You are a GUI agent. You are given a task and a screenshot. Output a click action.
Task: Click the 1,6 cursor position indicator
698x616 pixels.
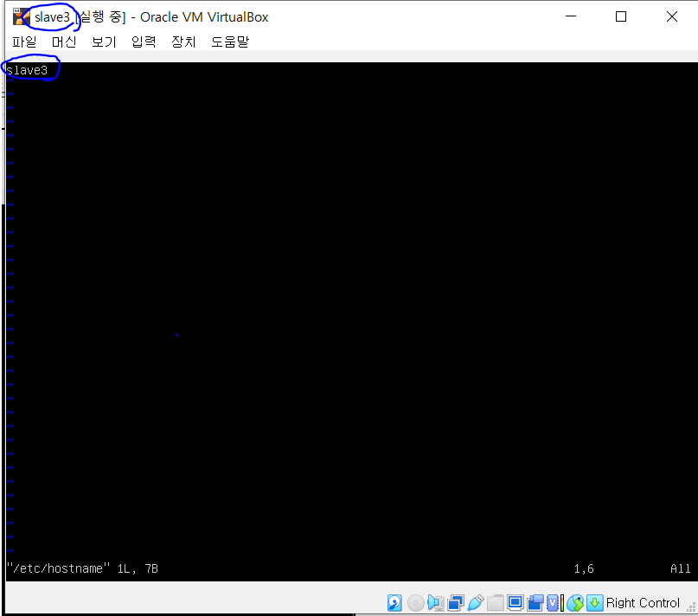point(584,568)
